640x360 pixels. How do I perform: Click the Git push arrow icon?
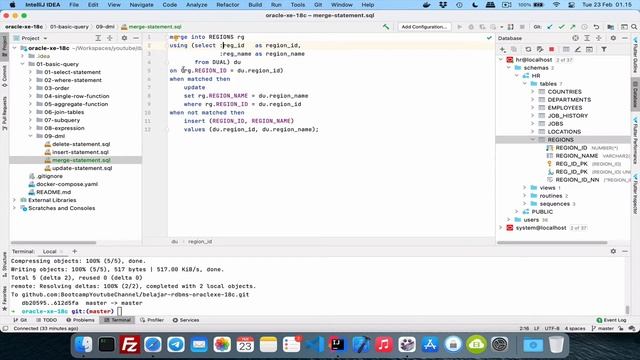(573, 27)
